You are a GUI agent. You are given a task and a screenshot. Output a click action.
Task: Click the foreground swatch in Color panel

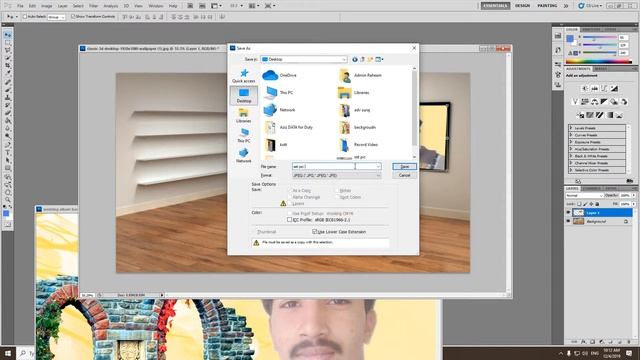pyautogui.click(x=570, y=39)
